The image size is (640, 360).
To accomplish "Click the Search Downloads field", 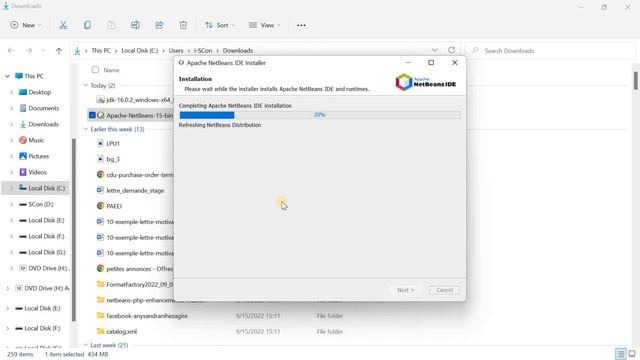I will coord(550,51).
